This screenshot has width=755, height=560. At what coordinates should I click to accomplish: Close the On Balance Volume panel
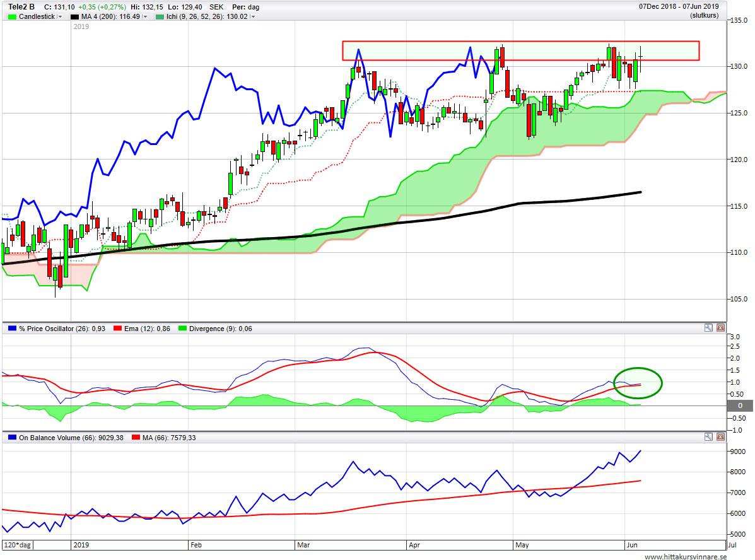point(720,437)
